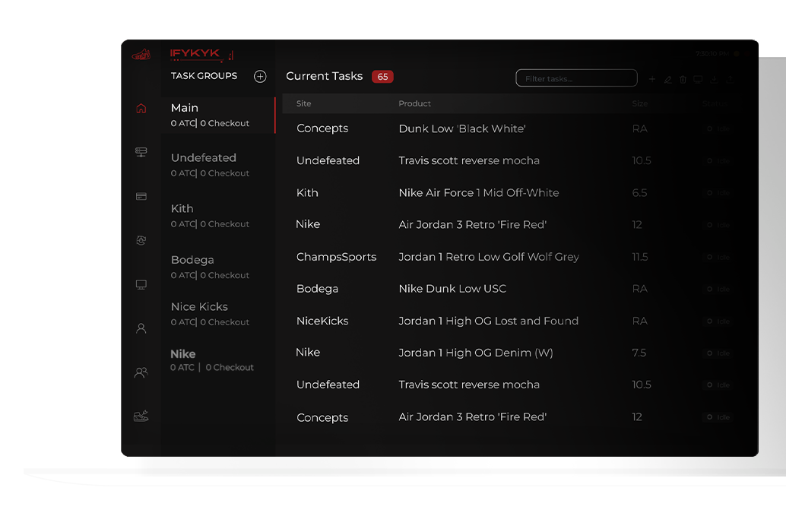Click the pencil edit tasks icon

[x=667, y=79]
